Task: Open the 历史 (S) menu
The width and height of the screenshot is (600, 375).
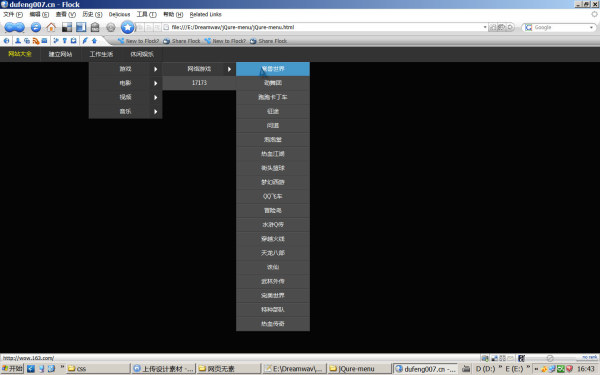Action: pos(92,14)
